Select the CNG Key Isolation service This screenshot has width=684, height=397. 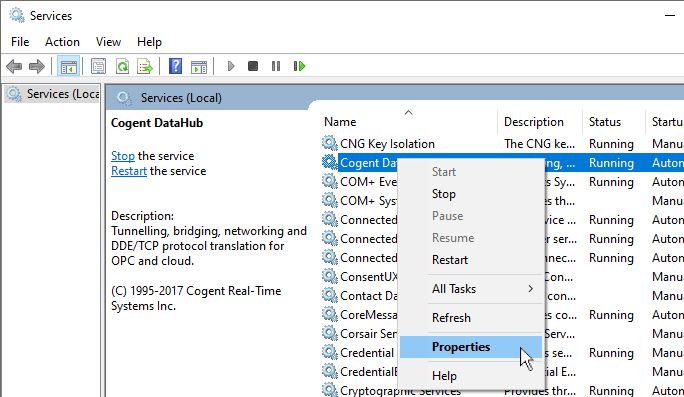click(387, 144)
